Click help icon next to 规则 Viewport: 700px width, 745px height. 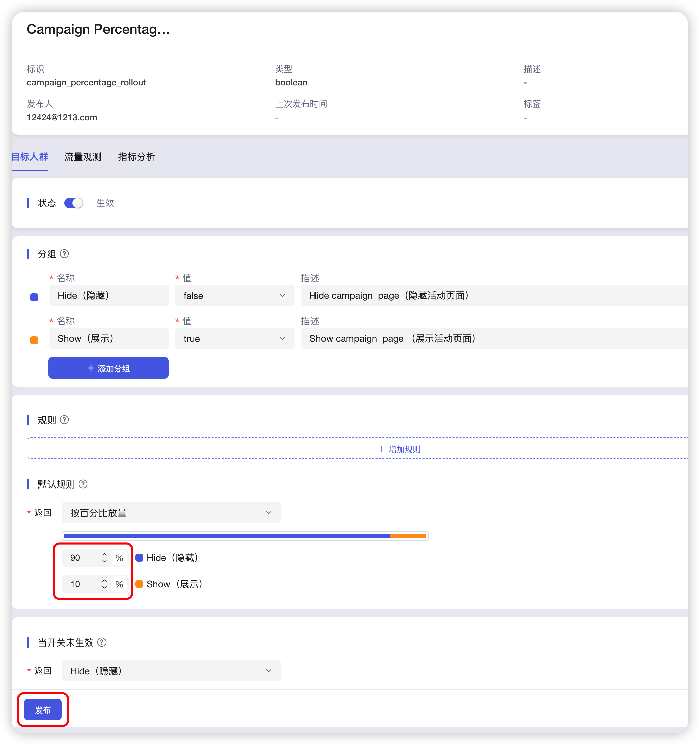pos(64,420)
